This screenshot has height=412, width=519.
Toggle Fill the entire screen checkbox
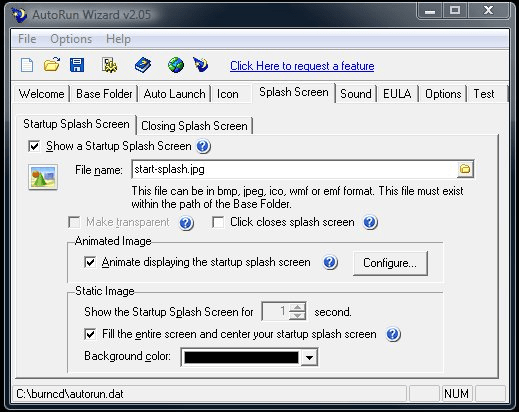point(90,334)
